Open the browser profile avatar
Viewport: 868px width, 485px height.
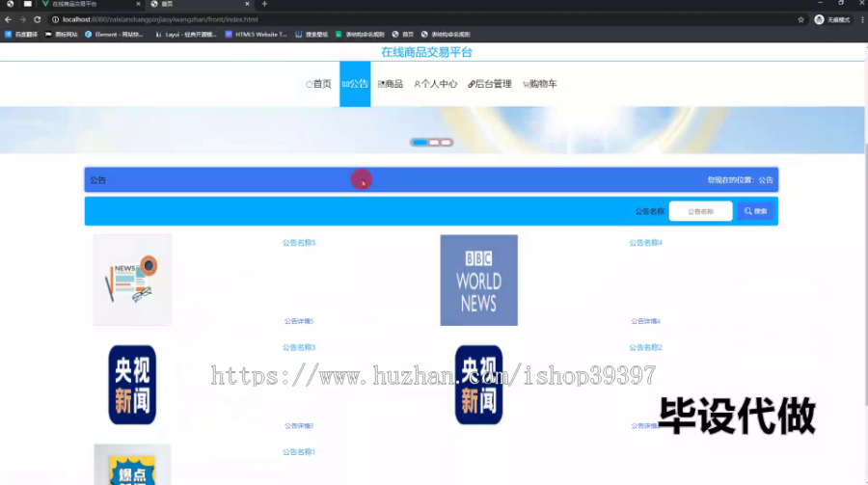[x=819, y=19]
